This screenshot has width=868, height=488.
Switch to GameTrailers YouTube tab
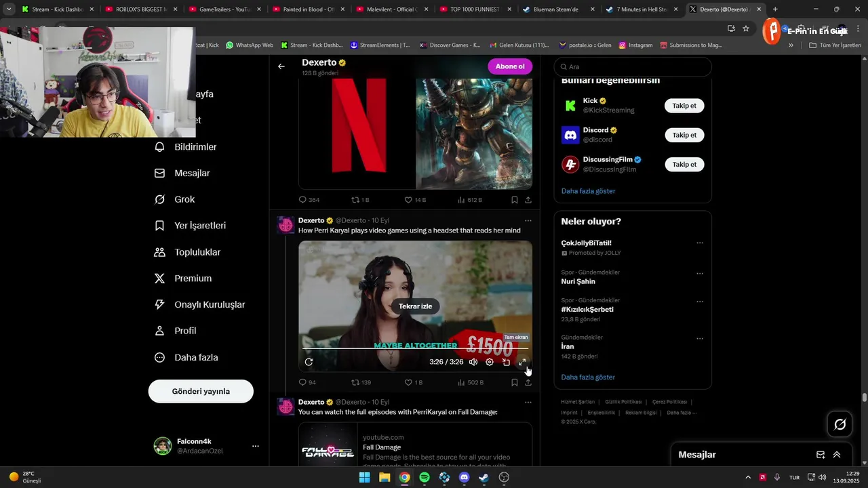pos(226,9)
